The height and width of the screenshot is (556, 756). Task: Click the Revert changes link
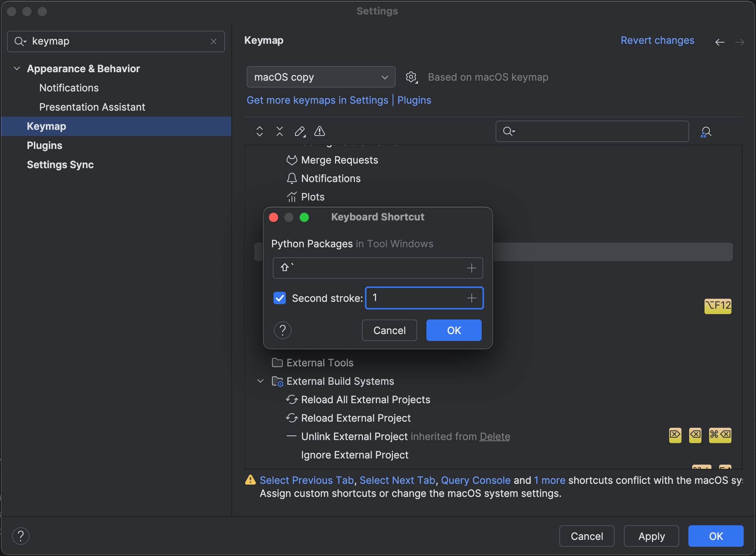click(x=657, y=40)
